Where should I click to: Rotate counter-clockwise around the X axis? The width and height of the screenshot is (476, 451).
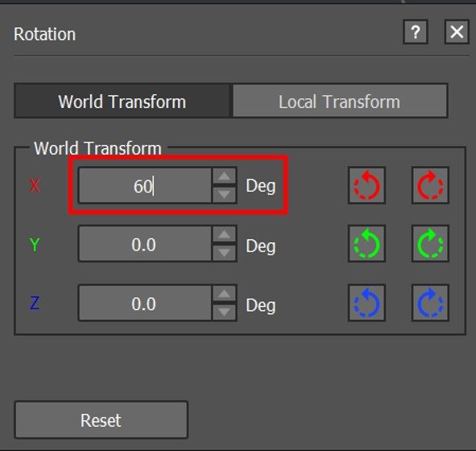click(366, 185)
